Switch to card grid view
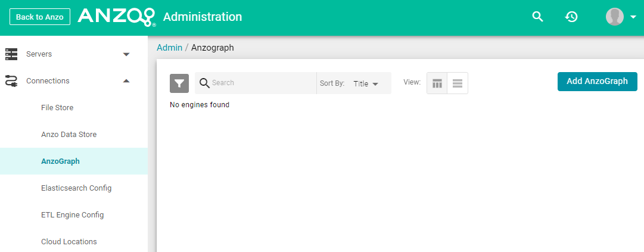The height and width of the screenshot is (252, 644). tap(437, 83)
